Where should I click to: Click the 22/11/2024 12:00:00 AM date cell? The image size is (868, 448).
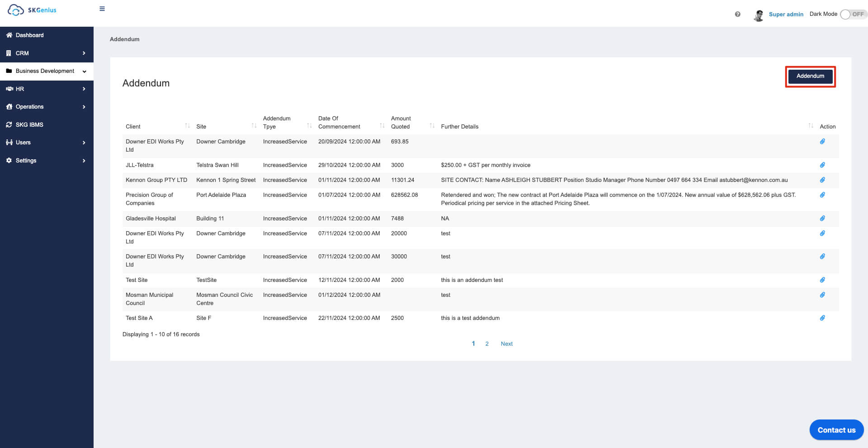coord(349,318)
